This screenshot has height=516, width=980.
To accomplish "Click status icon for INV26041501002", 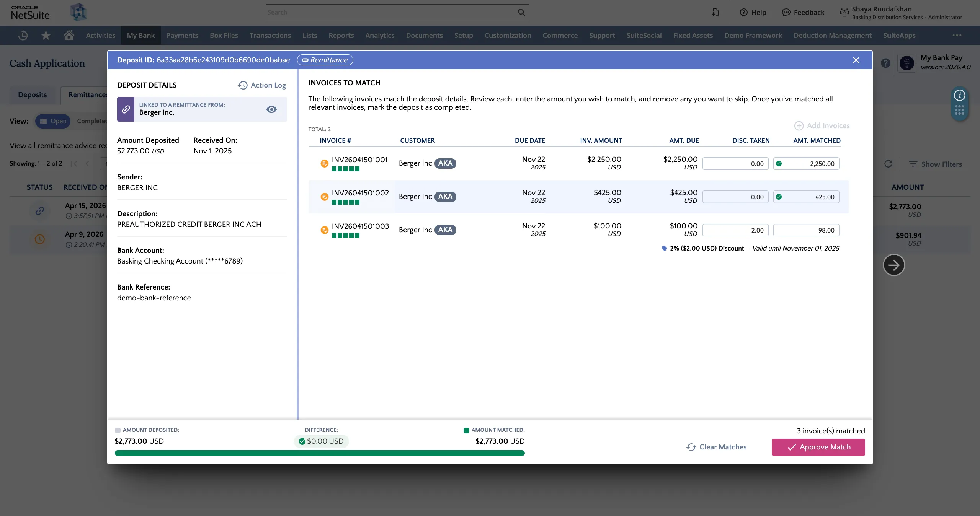I will click(324, 197).
